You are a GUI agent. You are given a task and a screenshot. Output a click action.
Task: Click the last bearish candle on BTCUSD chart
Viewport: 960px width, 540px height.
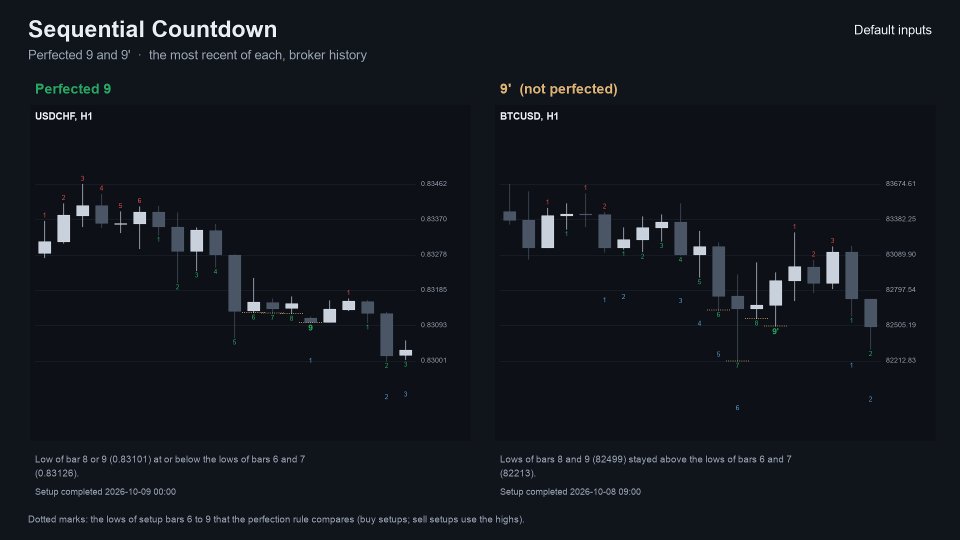pos(870,313)
